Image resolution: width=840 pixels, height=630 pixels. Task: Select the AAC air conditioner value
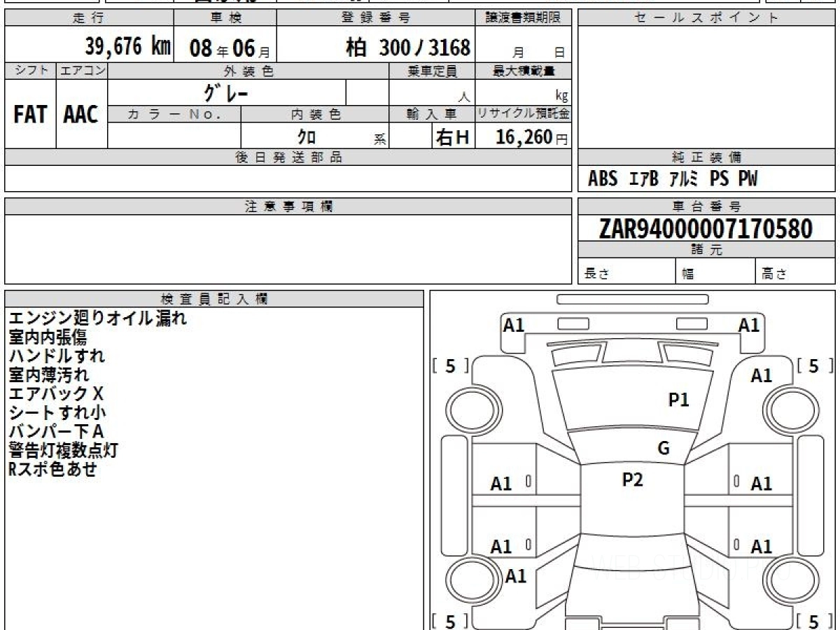[81, 115]
